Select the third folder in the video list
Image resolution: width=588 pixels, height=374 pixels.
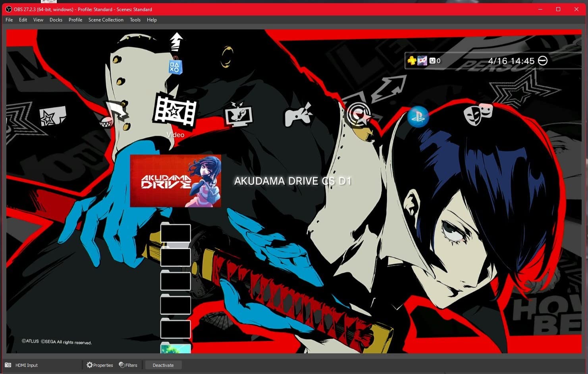(x=175, y=281)
